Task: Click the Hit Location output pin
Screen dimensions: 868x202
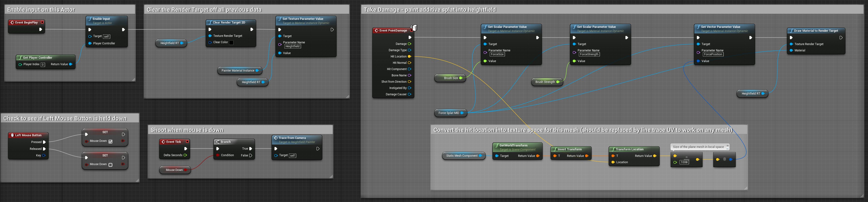Action: [409, 57]
